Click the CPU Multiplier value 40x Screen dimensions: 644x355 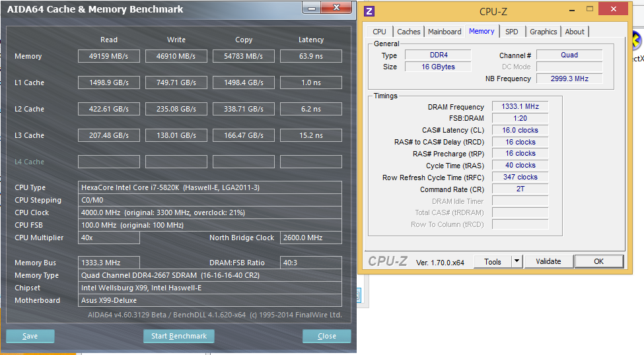109,238
